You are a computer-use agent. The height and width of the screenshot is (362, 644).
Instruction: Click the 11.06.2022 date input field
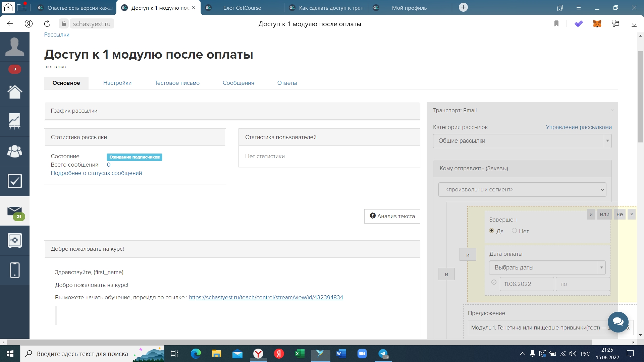(x=526, y=284)
